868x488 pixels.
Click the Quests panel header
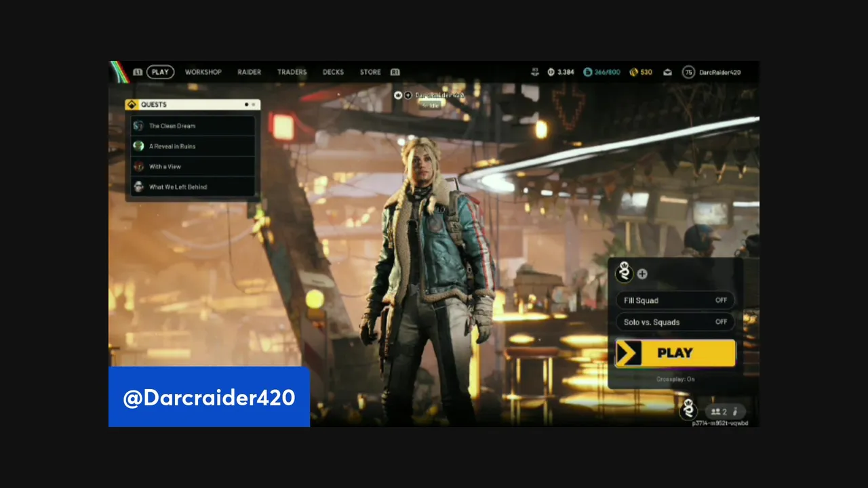(193, 104)
